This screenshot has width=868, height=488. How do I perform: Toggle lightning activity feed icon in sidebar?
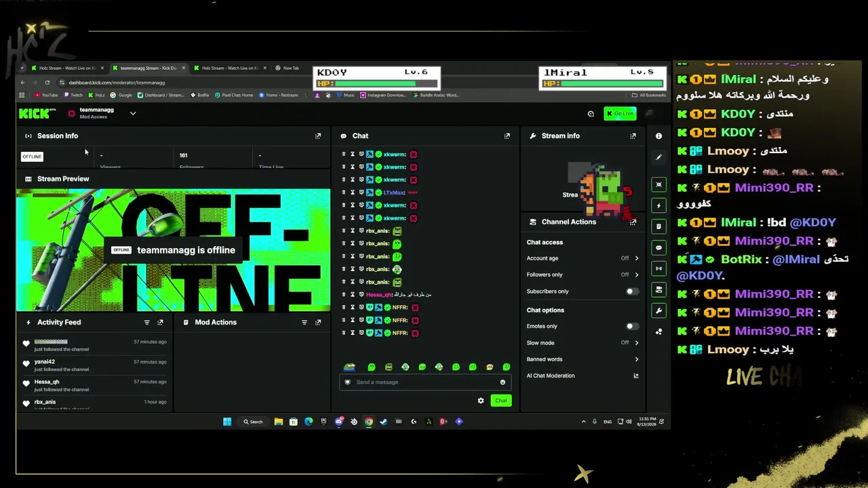click(x=658, y=205)
